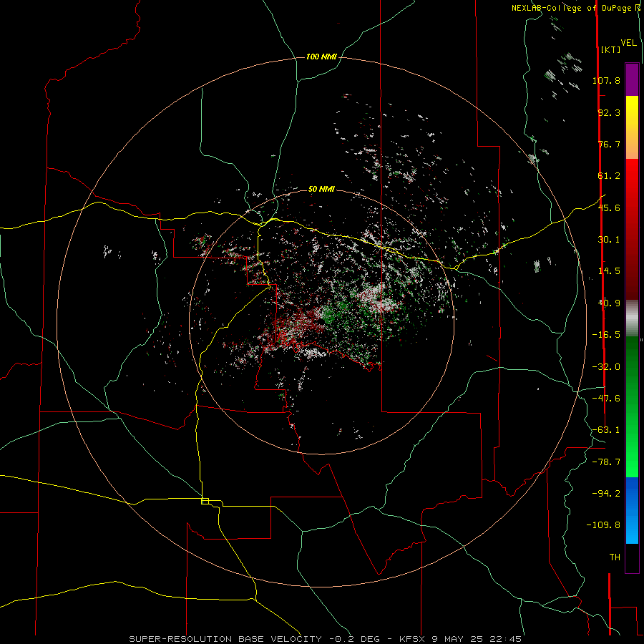Click the -63.1 velocity scale value
644x644 pixels.
click(606, 430)
